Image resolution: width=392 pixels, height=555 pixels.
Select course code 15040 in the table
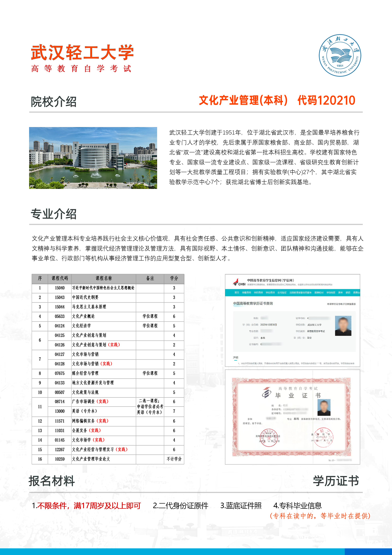(x=60, y=288)
